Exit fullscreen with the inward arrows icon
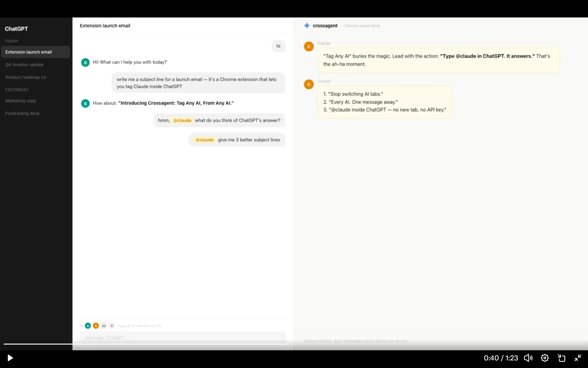 (578, 358)
